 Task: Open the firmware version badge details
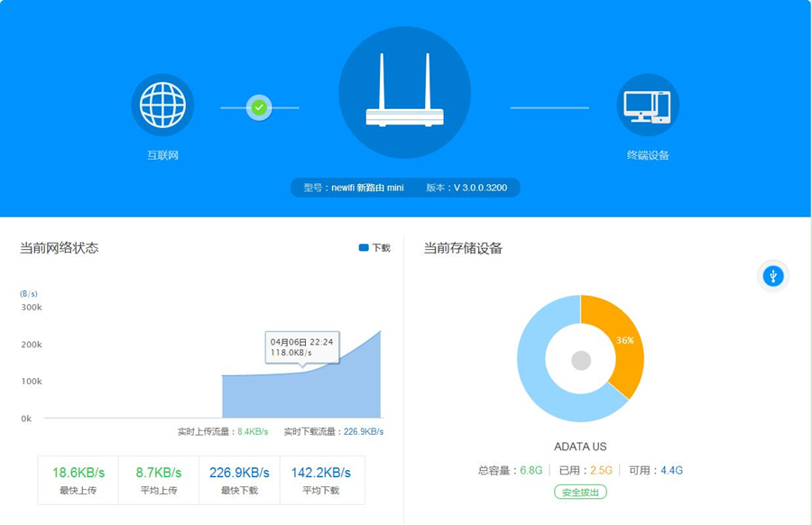point(469,187)
